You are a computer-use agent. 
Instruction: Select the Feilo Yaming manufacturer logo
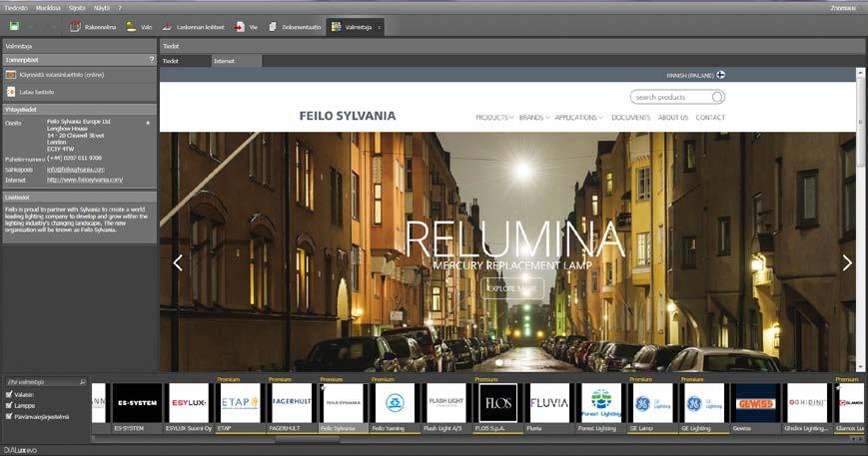395,403
